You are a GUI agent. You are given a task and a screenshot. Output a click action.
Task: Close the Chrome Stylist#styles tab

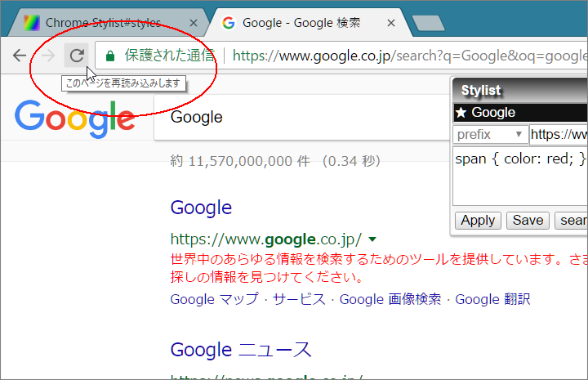point(194,23)
